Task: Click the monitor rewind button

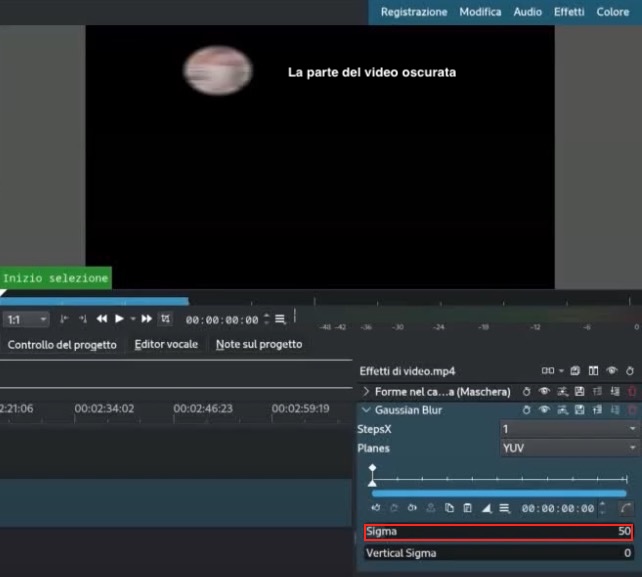Action: 102,319
